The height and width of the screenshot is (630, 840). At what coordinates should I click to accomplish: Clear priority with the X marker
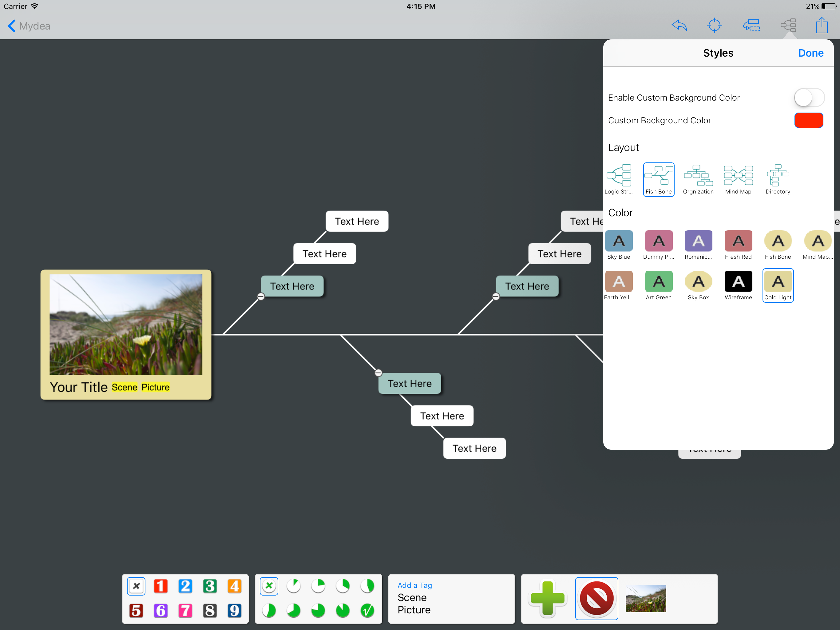pyautogui.click(x=136, y=586)
